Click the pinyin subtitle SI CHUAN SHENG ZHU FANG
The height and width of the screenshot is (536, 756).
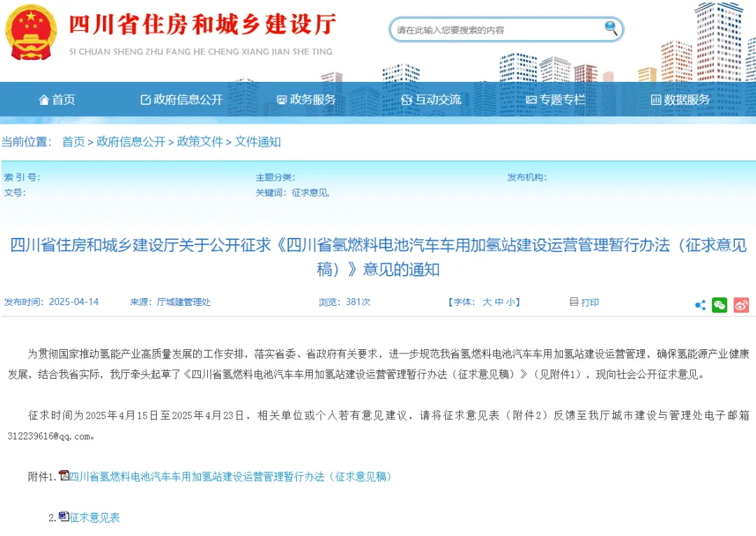click(x=201, y=52)
